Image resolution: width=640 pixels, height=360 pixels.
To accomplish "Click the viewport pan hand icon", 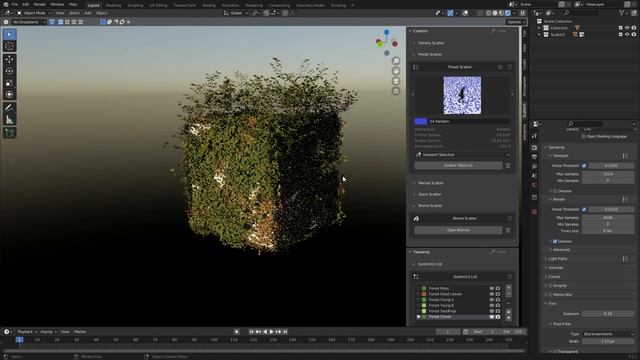I will coord(396,71).
